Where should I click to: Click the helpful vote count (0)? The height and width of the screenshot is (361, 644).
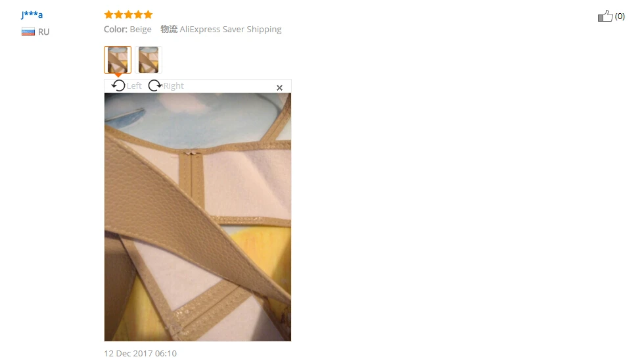coord(620,16)
